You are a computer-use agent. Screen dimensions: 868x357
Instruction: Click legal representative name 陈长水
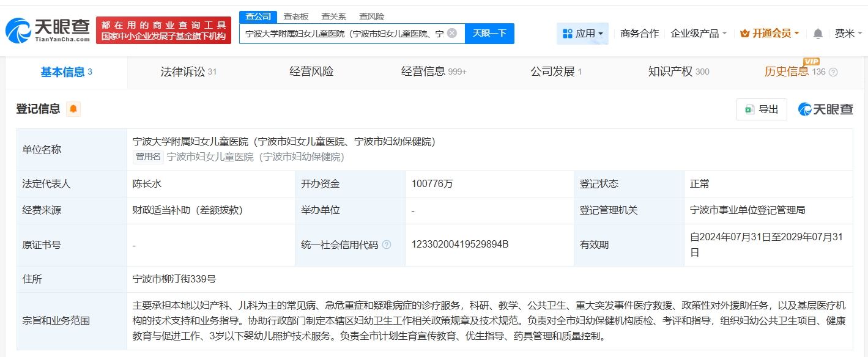(147, 183)
